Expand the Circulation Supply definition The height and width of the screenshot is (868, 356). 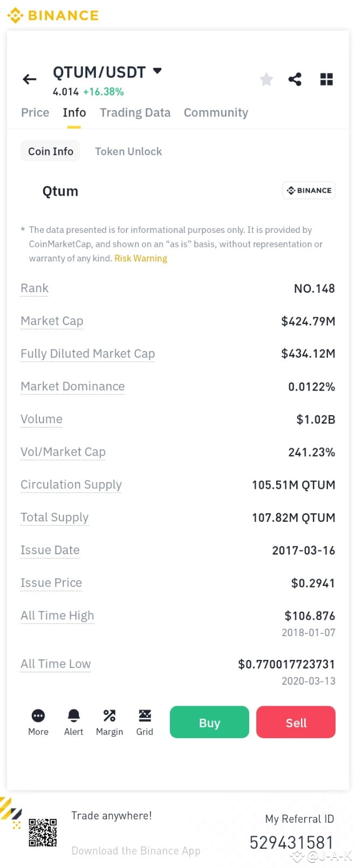click(x=71, y=485)
